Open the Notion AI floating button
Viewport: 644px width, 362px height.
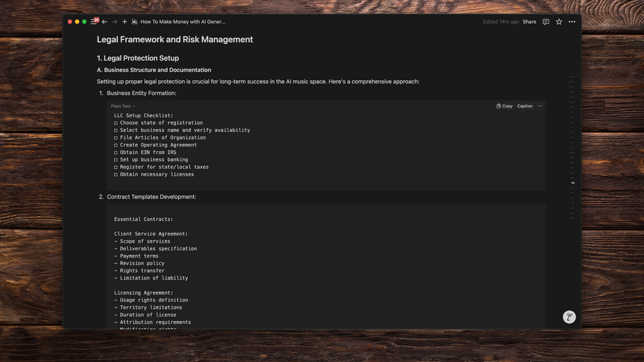[x=569, y=317]
